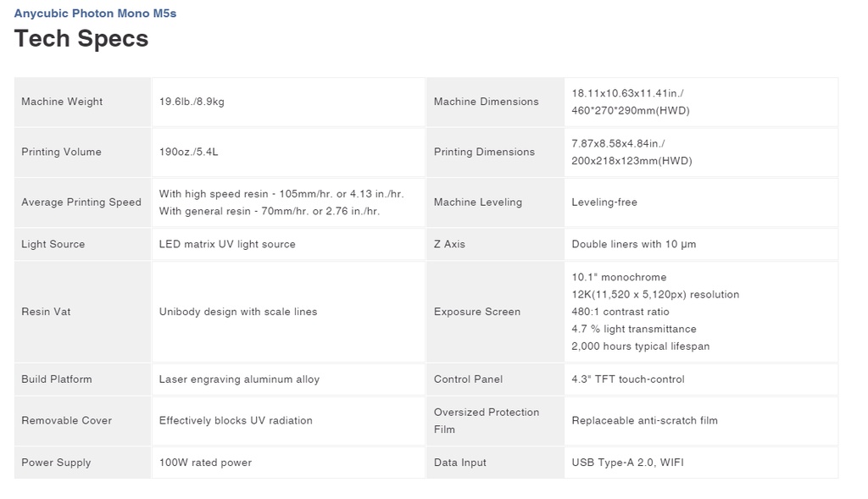Select the Printing Volume label
Screen dimensions: 868x499
[61, 152]
